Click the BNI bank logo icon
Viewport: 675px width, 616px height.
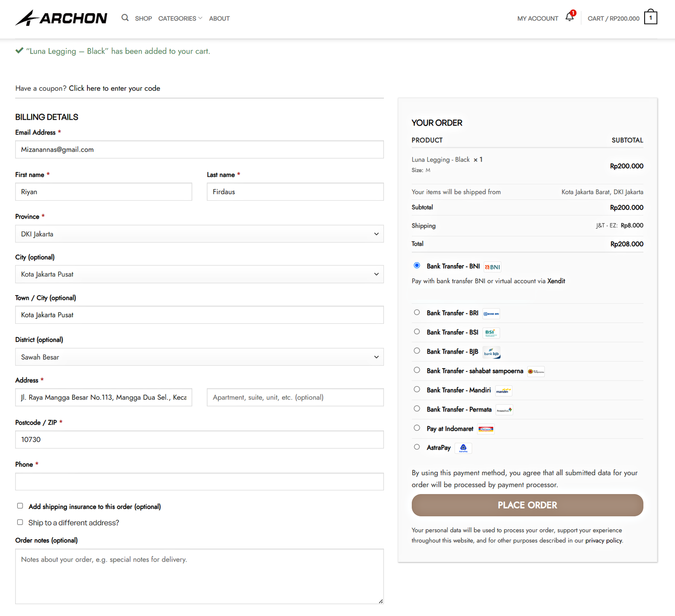492,267
